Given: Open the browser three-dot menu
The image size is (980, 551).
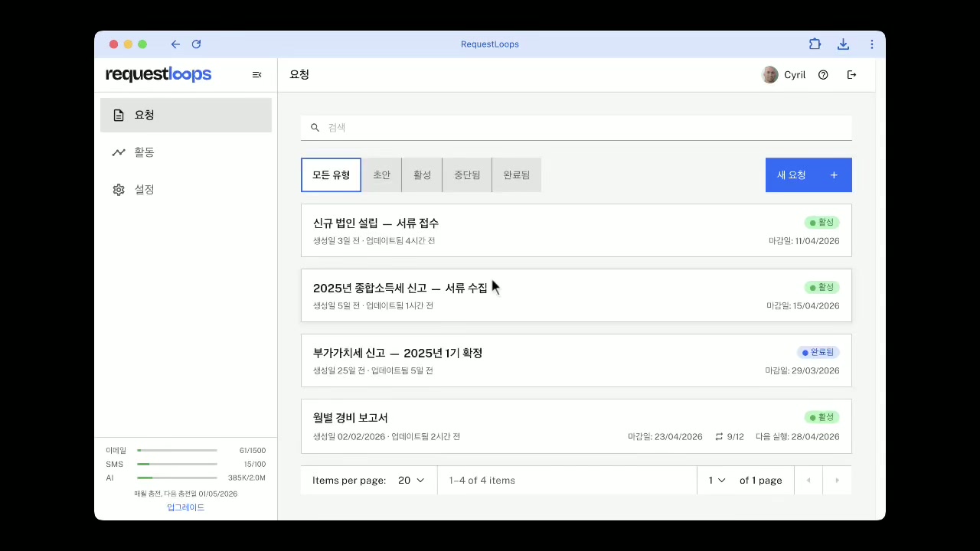Looking at the screenshot, I should pyautogui.click(x=871, y=44).
